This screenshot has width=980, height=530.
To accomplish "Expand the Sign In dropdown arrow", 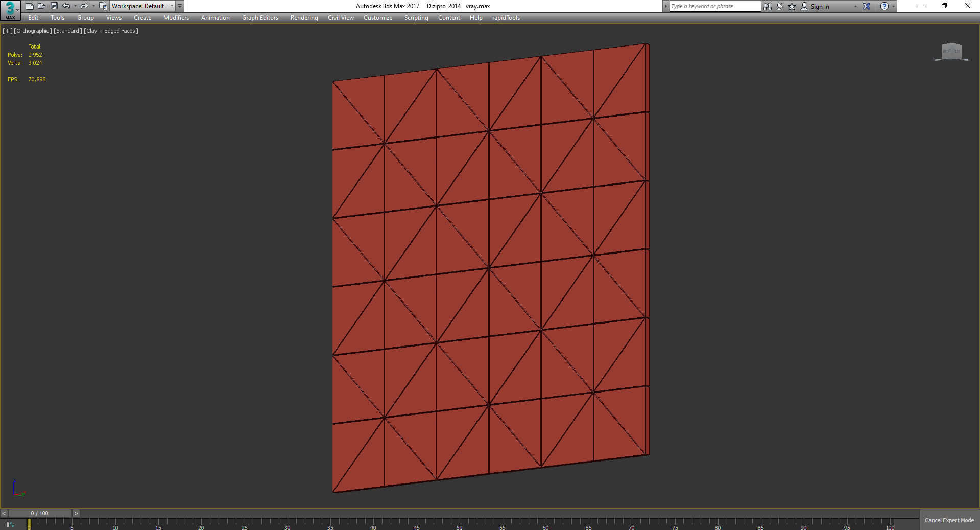I will click(855, 7).
